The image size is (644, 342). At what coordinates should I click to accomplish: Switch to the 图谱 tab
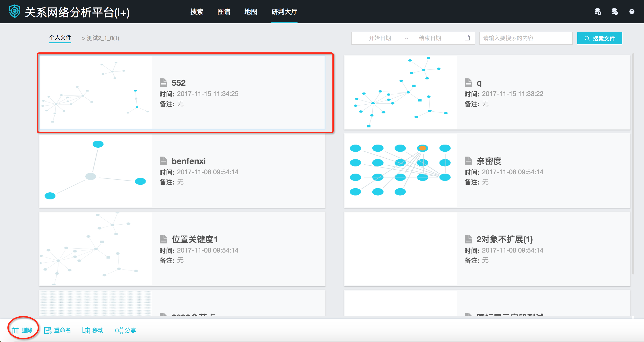tap(224, 11)
